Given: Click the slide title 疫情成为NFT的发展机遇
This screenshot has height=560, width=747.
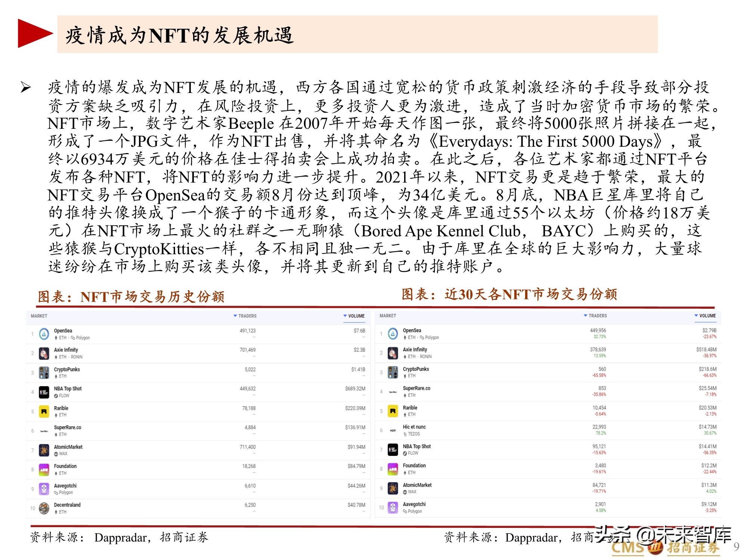Looking at the screenshot, I should [180, 36].
